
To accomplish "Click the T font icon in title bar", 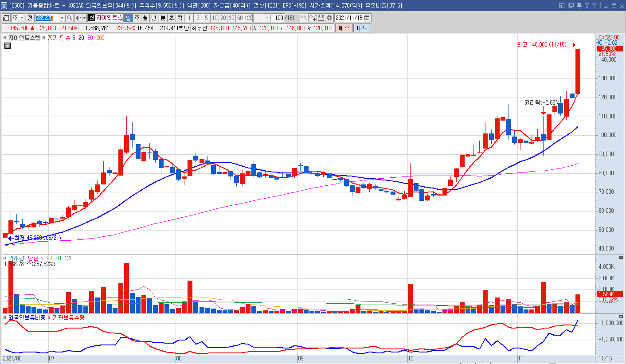I will click(587, 5).
